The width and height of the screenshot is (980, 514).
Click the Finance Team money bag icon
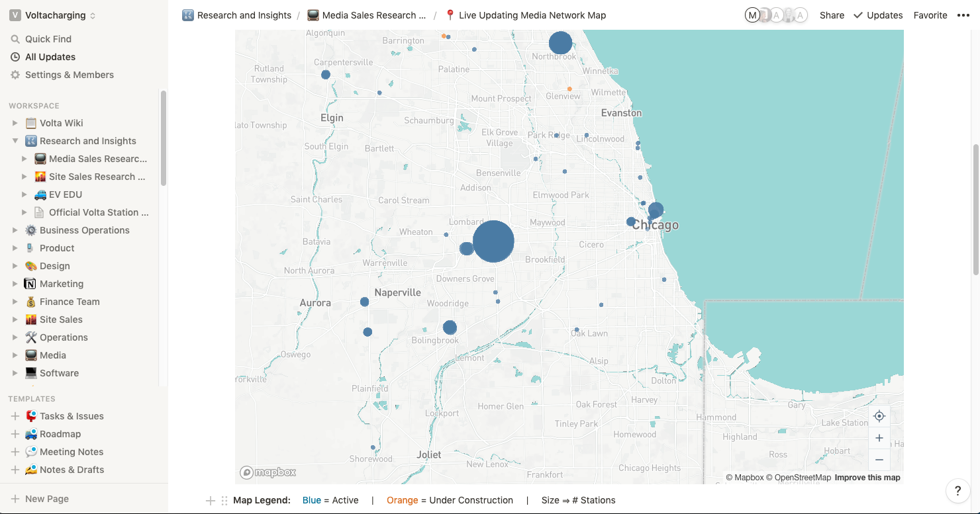pos(30,302)
